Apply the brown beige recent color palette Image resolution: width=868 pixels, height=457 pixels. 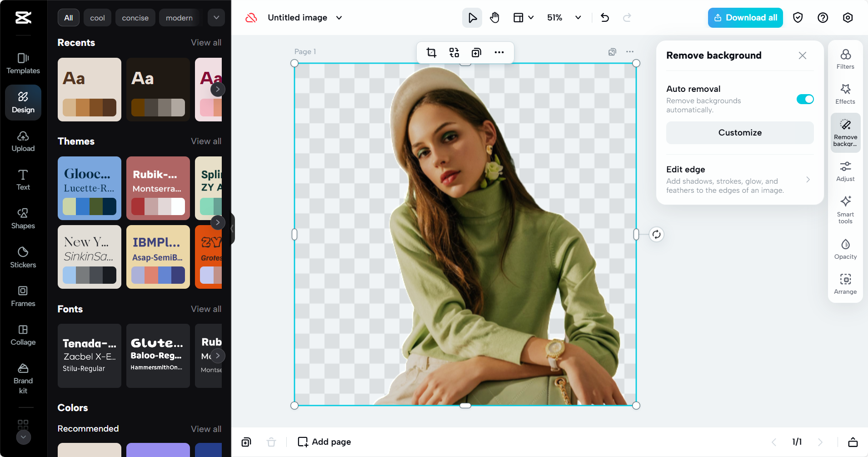tap(90, 90)
